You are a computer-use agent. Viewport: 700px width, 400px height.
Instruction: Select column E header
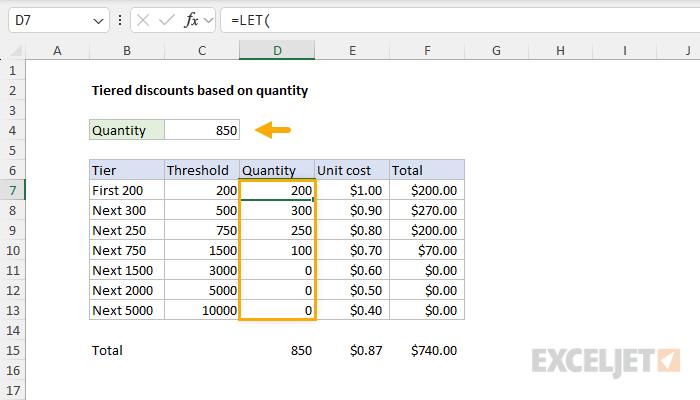pyautogui.click(x=352, y=50)
